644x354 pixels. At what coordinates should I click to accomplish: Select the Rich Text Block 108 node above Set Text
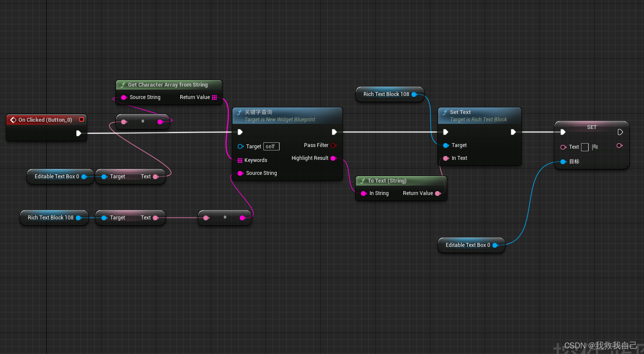tap(390, 94)
